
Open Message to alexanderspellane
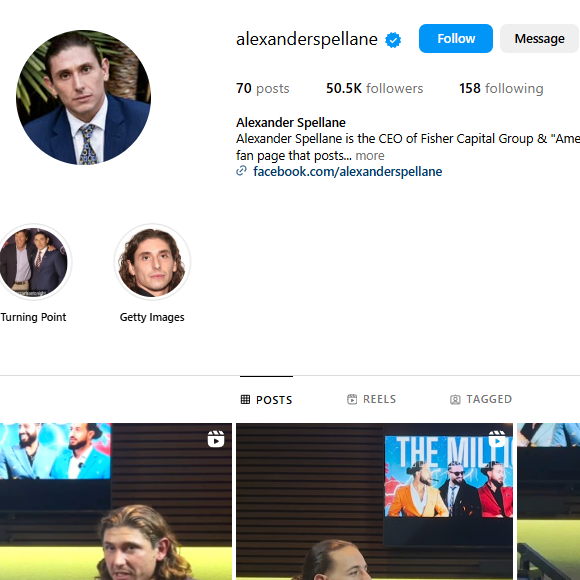point(539,38)
